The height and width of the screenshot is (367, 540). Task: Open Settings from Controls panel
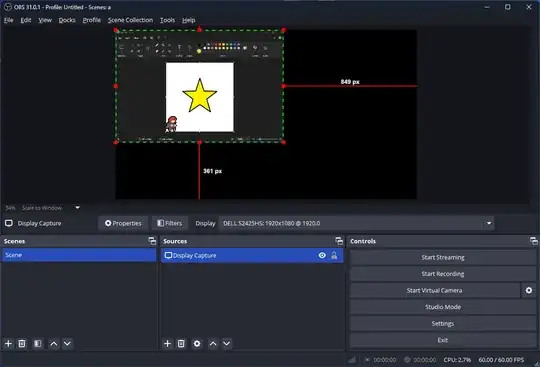click(443, 324)
